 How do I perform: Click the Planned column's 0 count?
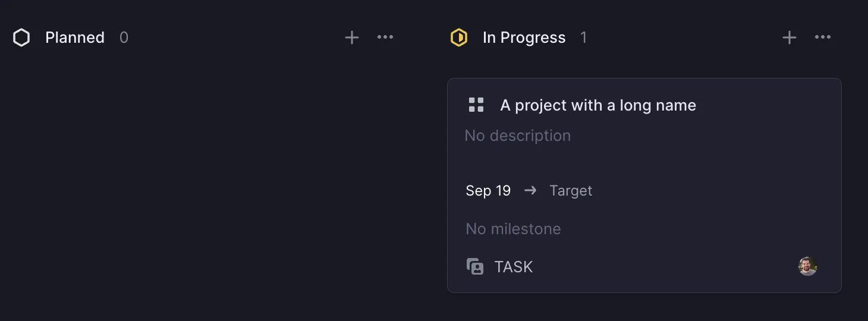click(124, 38)
